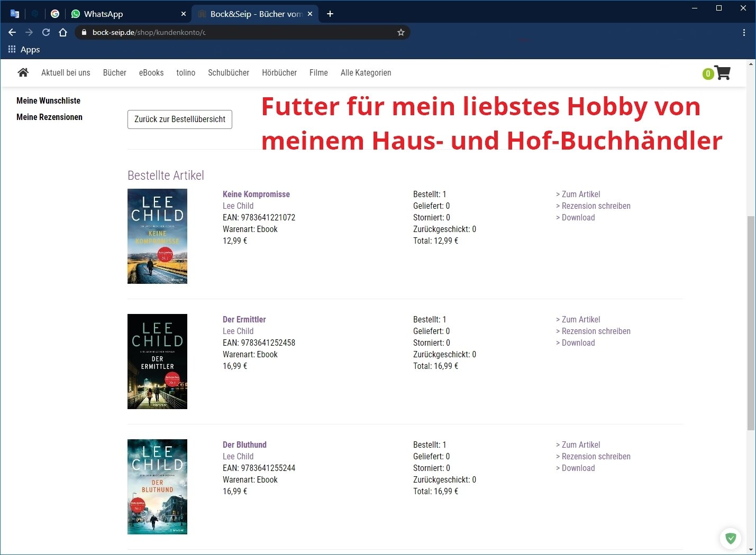Image resolution: width=756 pixels, height=555 pixels.
Task: Click Lee Child author under Der Ermittler
Action: pos(238,331)
